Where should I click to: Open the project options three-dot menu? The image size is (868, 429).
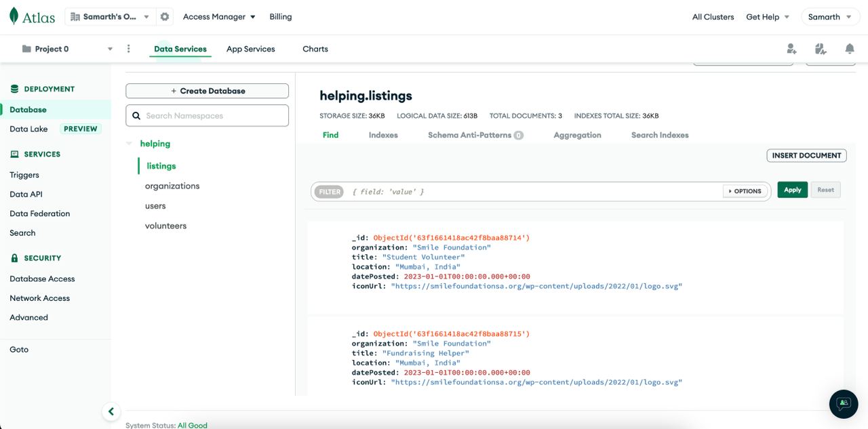129,49
